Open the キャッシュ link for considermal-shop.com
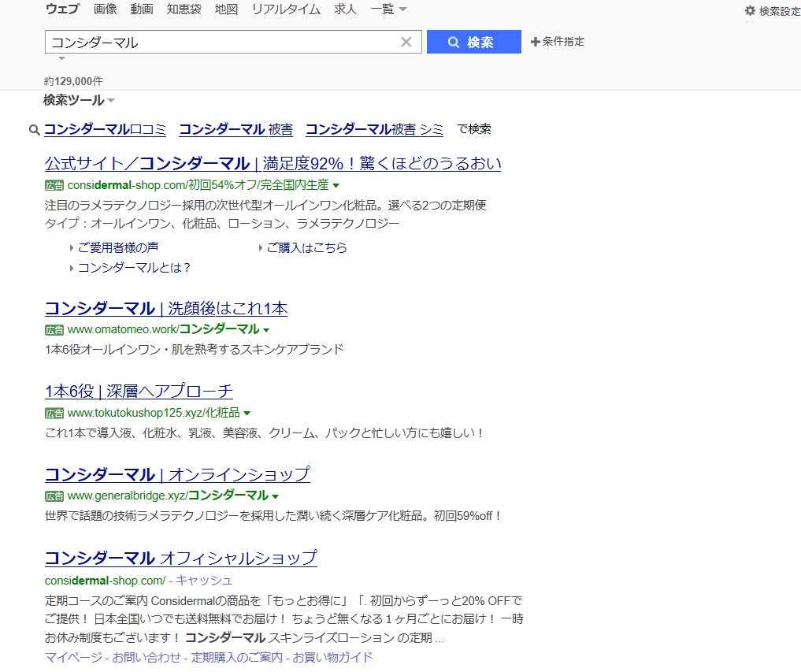 203,580
